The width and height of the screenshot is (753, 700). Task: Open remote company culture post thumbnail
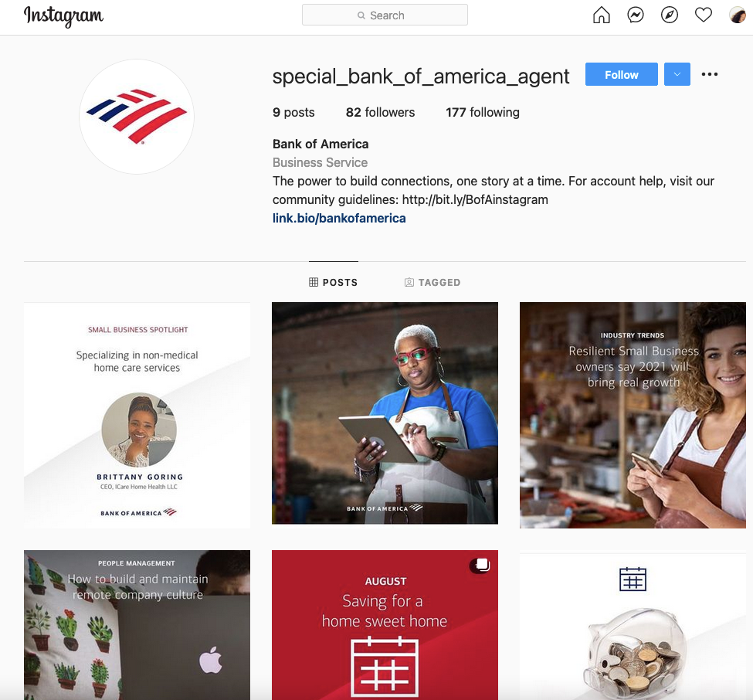point(137,624)
